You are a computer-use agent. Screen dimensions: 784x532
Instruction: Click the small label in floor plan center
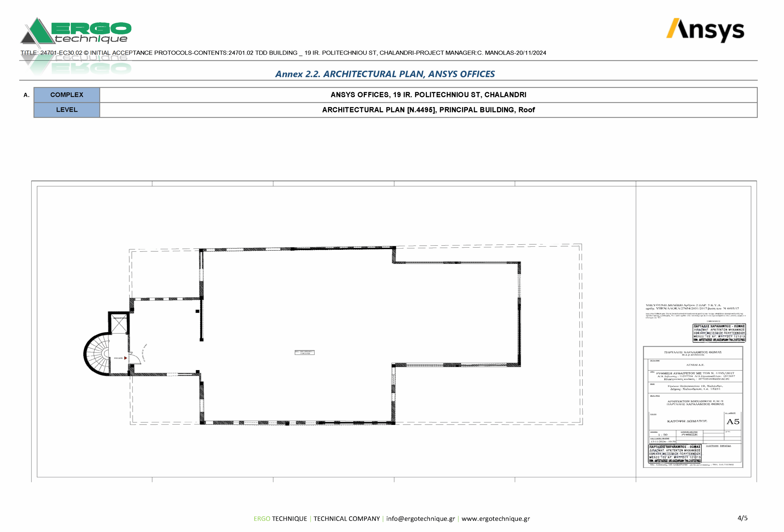pos(304,352)
